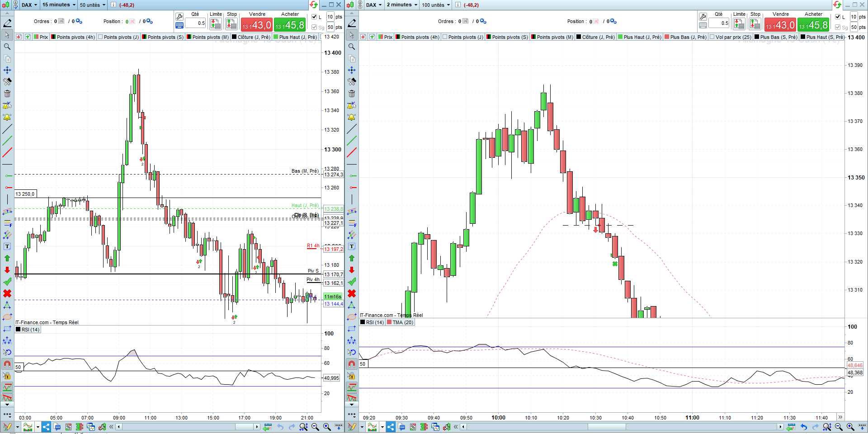Click the red Vendre button on left chart

[256, 24]
